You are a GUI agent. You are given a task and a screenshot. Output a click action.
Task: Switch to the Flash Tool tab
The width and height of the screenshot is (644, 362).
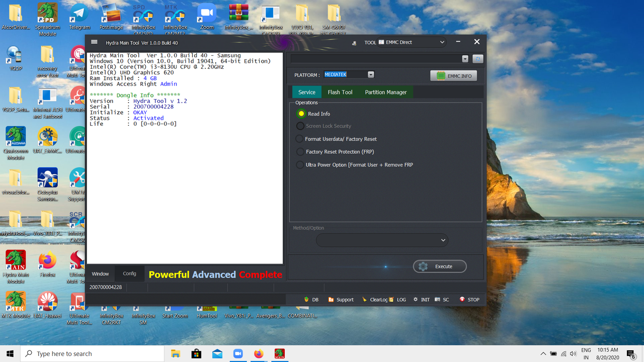coord(340,92)
